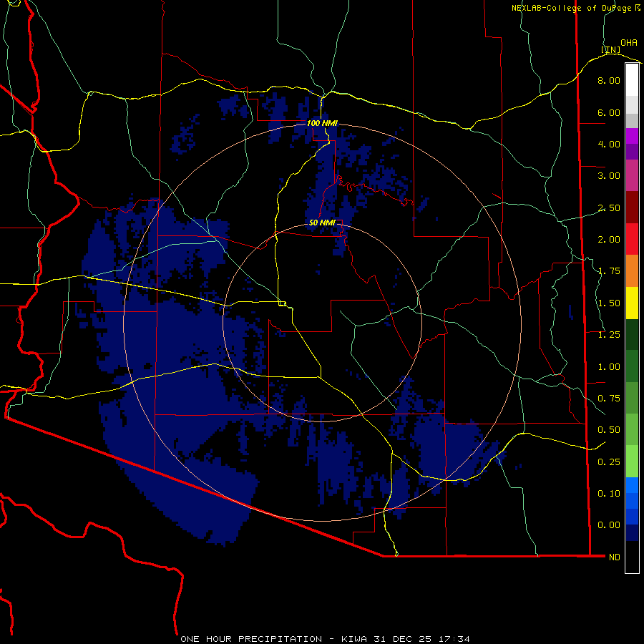
Task: Click the 2.50 legend value
Action: point(609,208)
